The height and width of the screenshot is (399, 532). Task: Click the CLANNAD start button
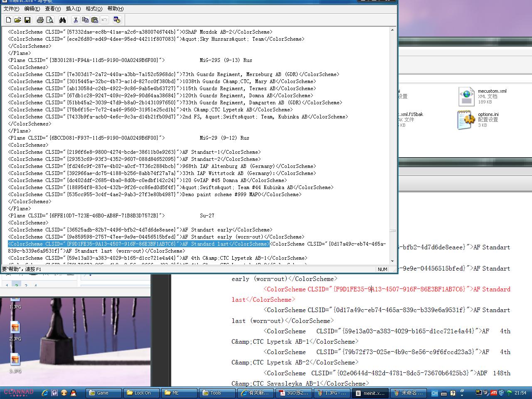click(19, 392)
